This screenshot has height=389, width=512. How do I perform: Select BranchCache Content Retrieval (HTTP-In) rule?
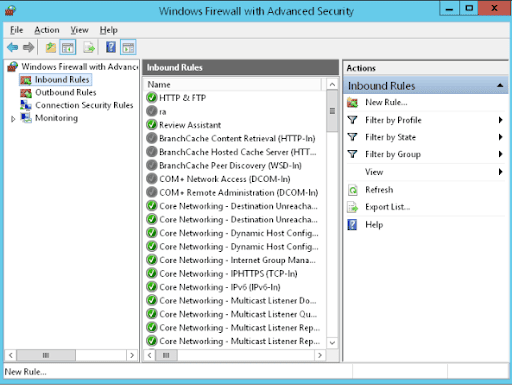[237, 138]
